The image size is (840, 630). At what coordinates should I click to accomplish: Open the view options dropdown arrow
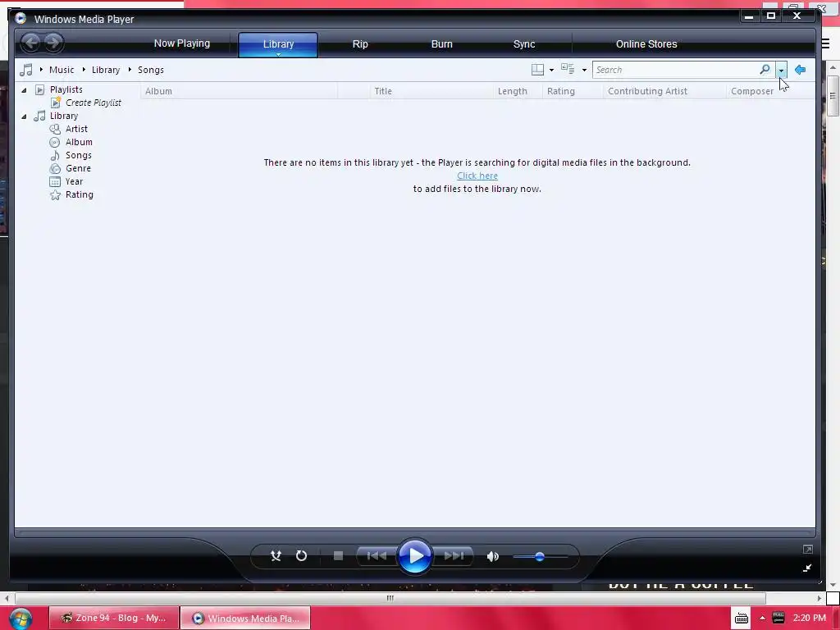coord(584,71)
